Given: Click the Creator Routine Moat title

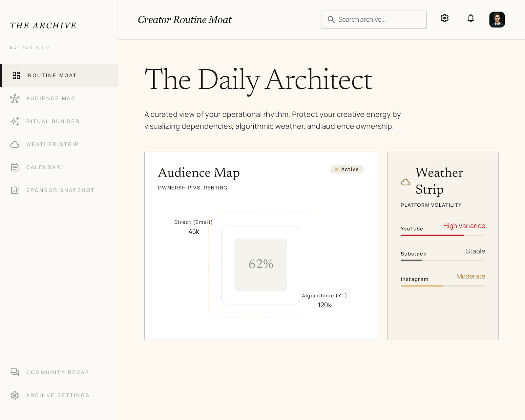Looking at the screenshot, I should tap(184, 19).
